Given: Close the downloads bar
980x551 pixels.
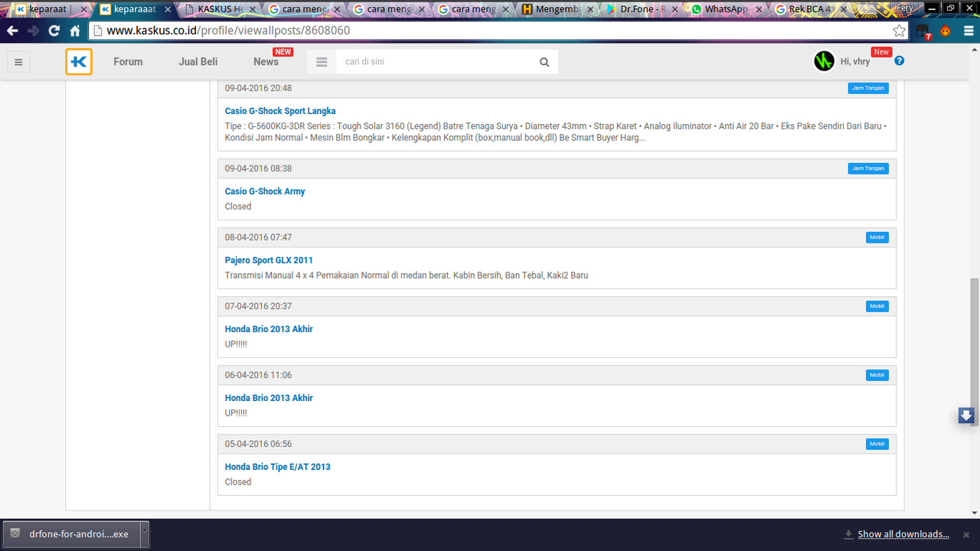Looking at the screenshot, I should point(966,534).
